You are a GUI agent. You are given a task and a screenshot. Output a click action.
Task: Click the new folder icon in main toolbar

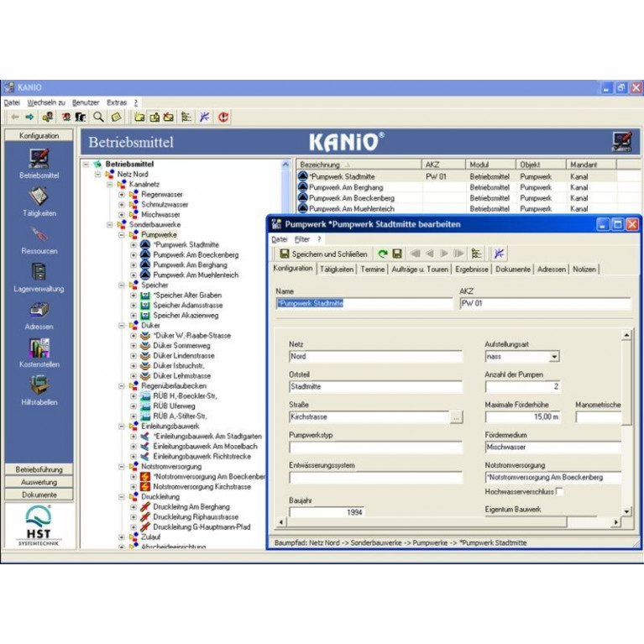coord(139,117)
